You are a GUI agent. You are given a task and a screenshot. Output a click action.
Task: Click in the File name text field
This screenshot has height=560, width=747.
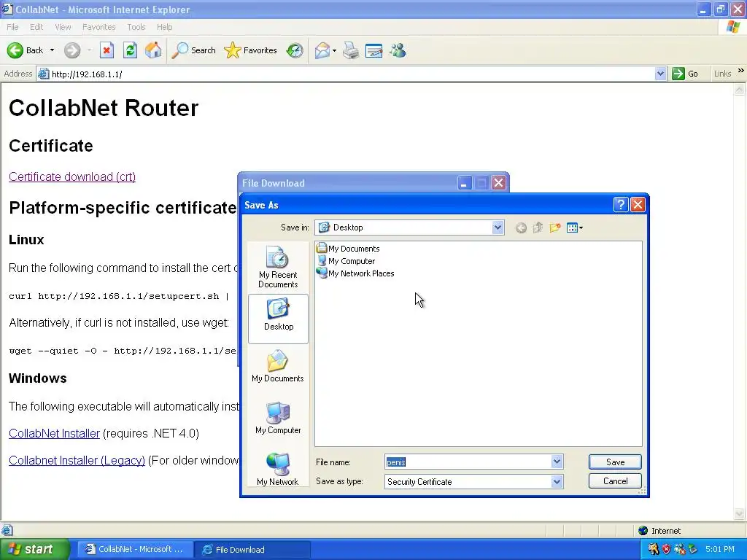[x=468, y=462]
